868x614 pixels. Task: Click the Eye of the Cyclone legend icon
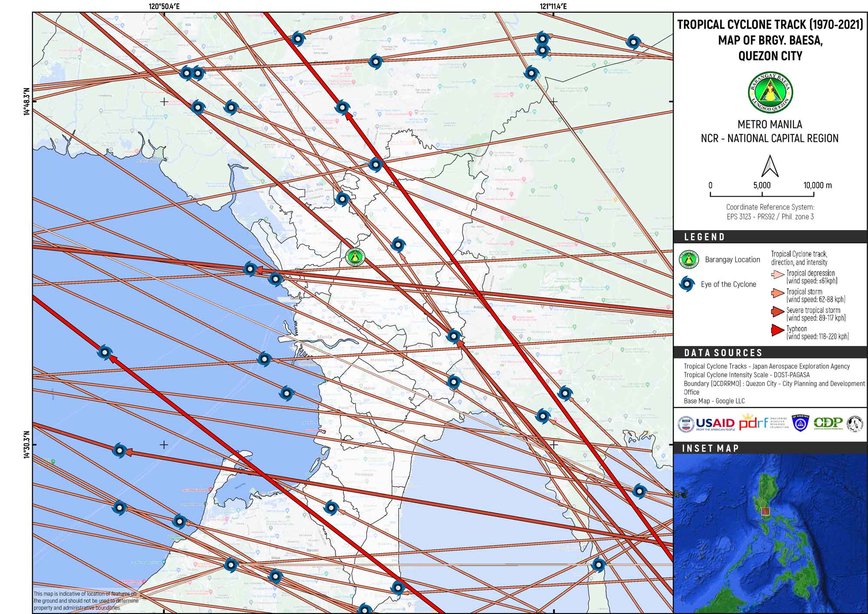click(x=687, y=284)
